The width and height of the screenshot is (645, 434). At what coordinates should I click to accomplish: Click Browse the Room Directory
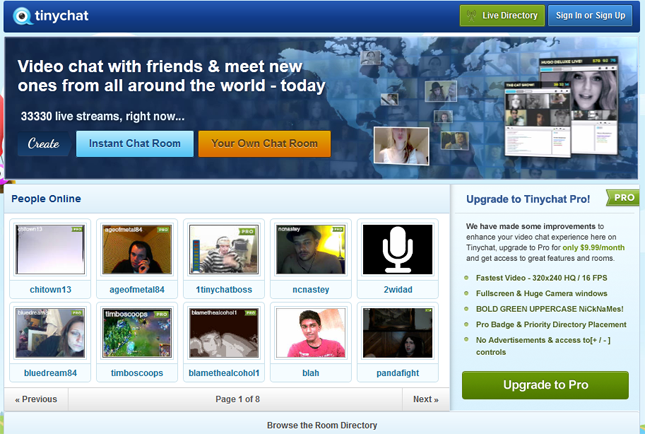coord(322,425)
